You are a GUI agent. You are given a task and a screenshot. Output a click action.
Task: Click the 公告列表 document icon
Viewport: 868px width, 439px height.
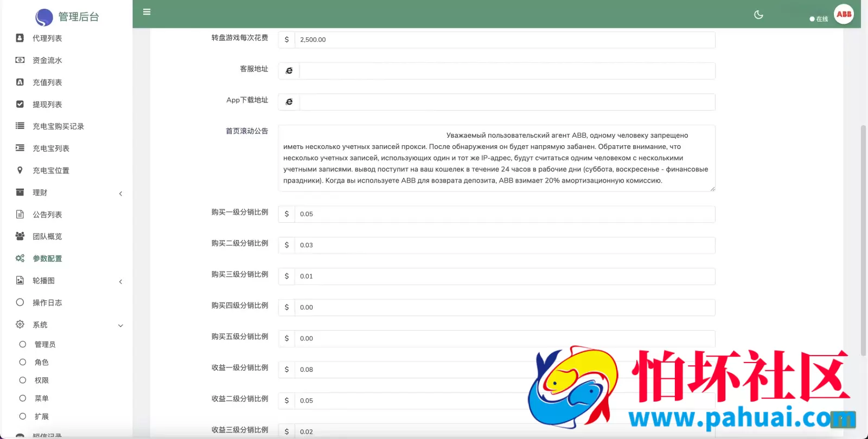click(20, 214)
